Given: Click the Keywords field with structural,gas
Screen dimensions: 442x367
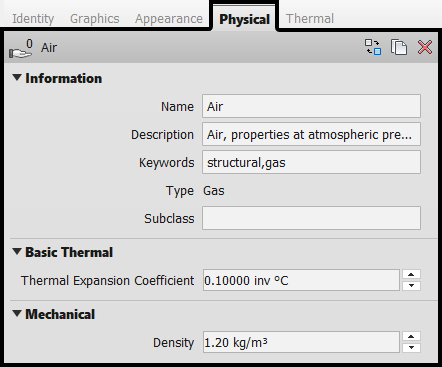Looking at the screenshot, I should tap(311, 162).
